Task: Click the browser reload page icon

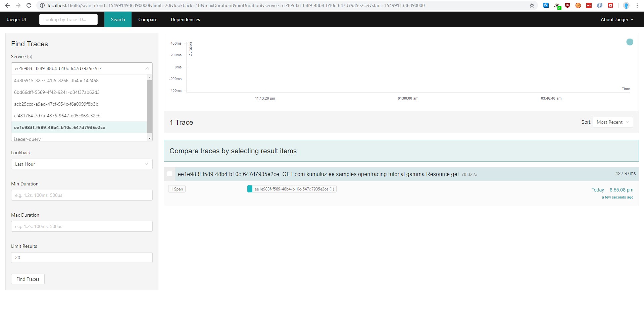Action: coord(29,5)
